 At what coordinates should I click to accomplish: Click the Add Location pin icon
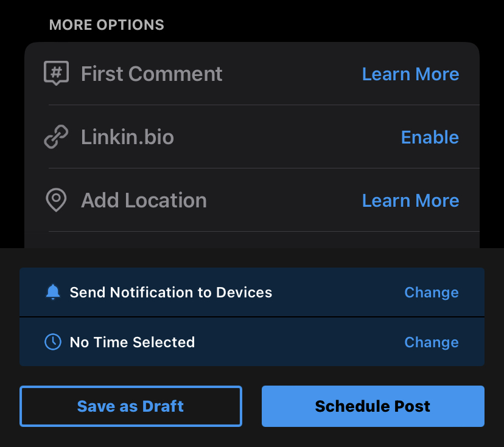56,200
